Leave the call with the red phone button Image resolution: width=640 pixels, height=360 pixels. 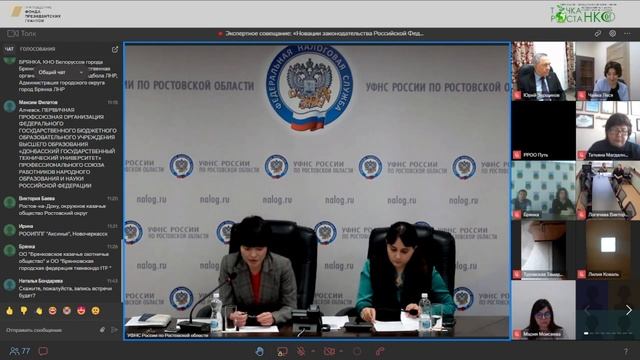coord(380,351)
